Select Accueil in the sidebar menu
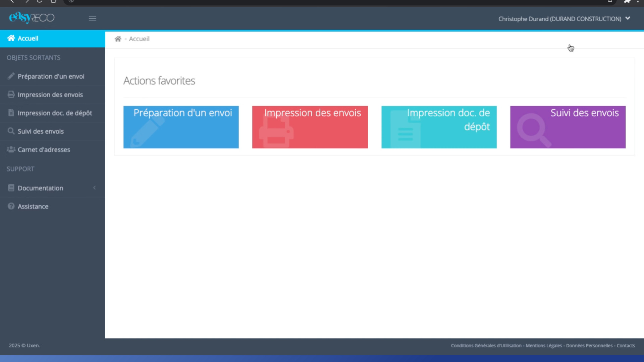 (52, 39)
